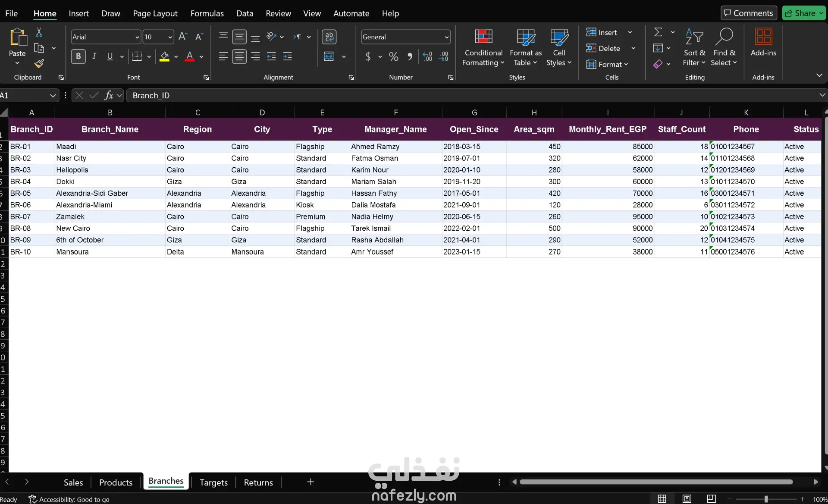Click the Comments button
Screen dimensions: 828x504
coord(749,13)
